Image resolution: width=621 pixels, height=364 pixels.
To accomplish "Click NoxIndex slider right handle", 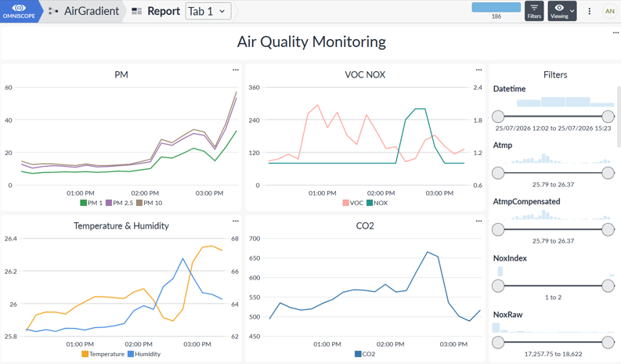I will point(608,286).
